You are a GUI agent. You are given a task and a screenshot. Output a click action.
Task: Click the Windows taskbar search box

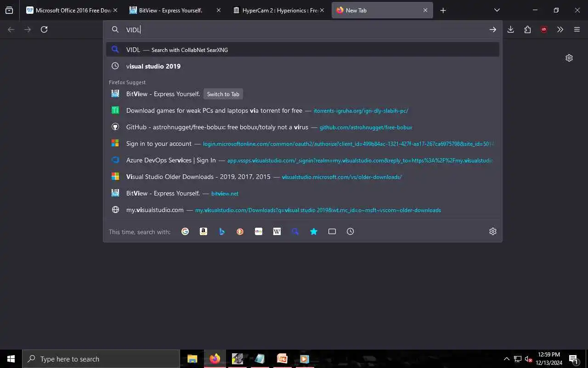[x=101, y=359]
